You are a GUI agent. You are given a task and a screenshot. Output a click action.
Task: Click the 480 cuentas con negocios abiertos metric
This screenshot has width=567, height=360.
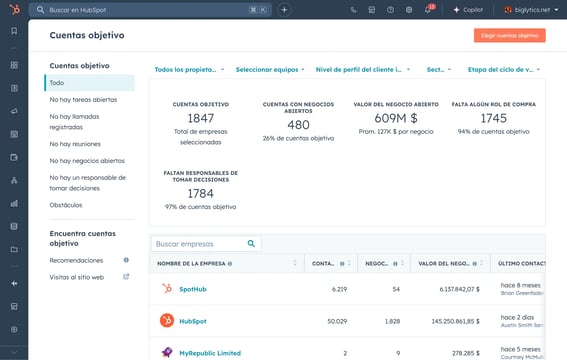298,125
